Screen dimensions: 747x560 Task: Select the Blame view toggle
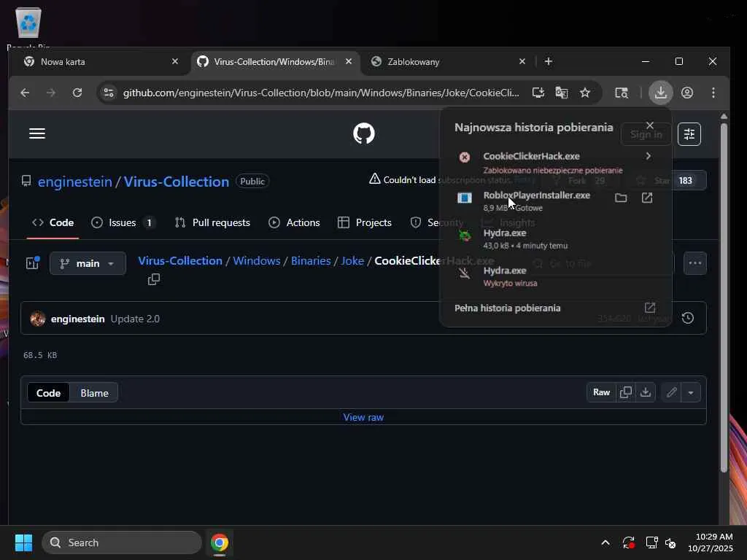(x=94, y=393)
